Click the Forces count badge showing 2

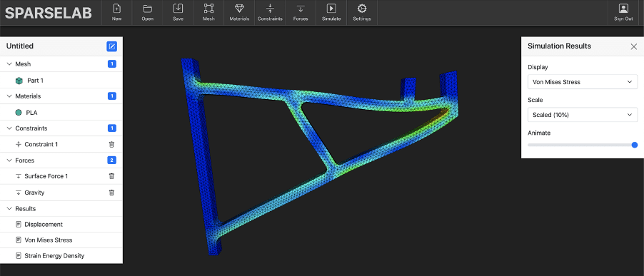pos(112,160)
